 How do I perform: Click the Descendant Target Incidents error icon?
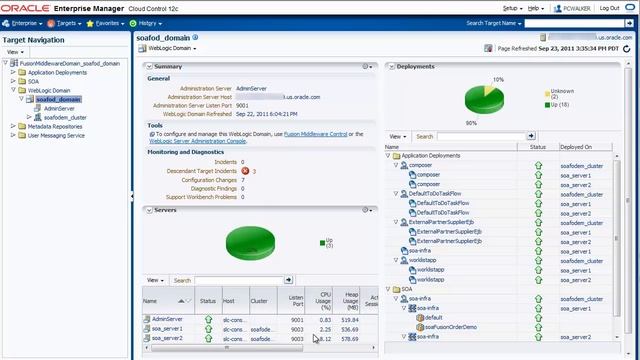point(245,171)
